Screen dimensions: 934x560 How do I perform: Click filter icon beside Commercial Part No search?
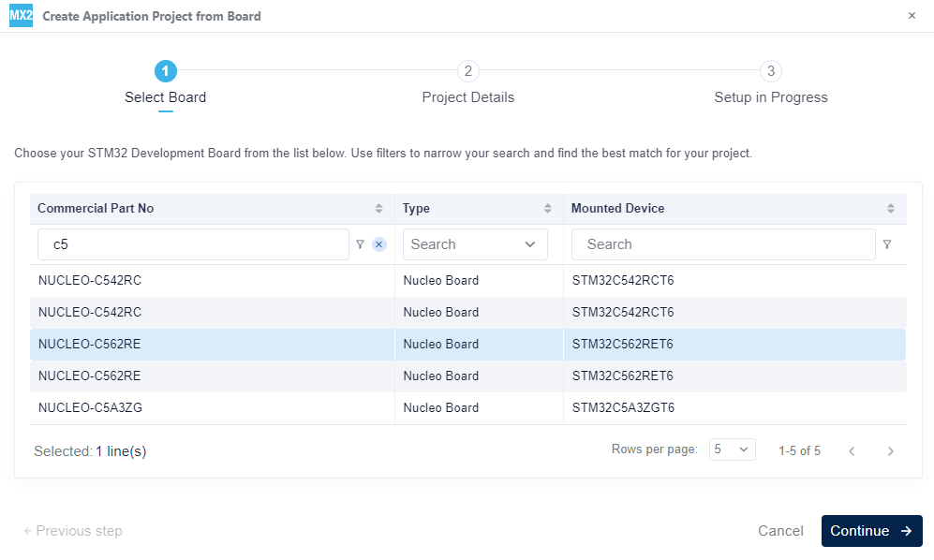(360, 244)
